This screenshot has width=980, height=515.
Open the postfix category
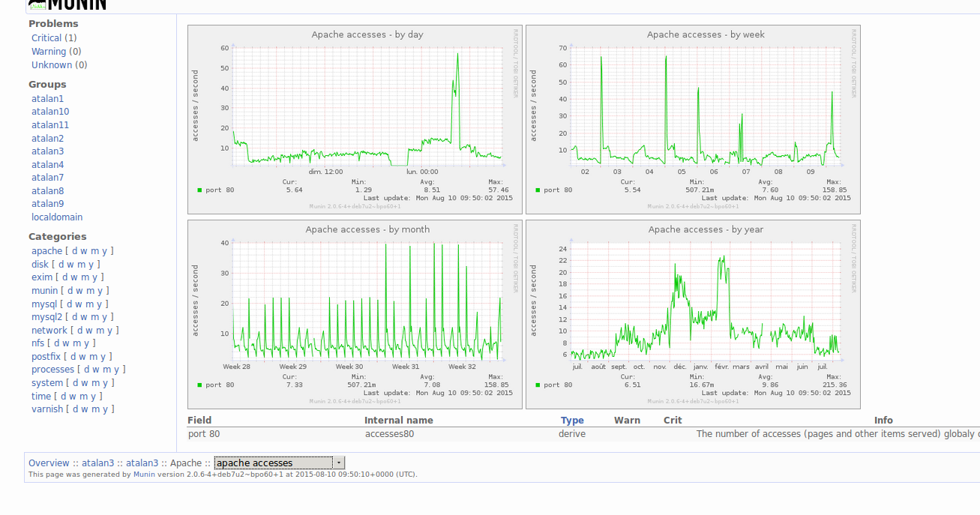46,357
